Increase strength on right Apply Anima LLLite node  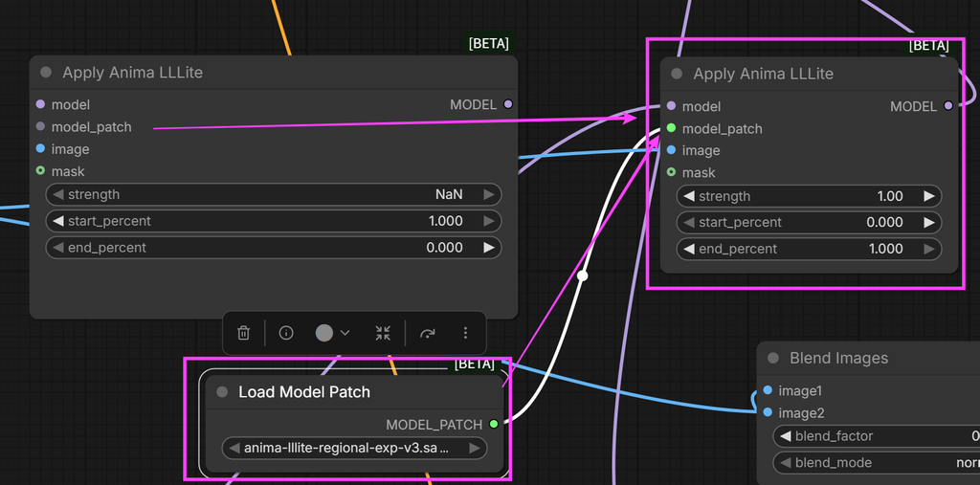[929, 196]
